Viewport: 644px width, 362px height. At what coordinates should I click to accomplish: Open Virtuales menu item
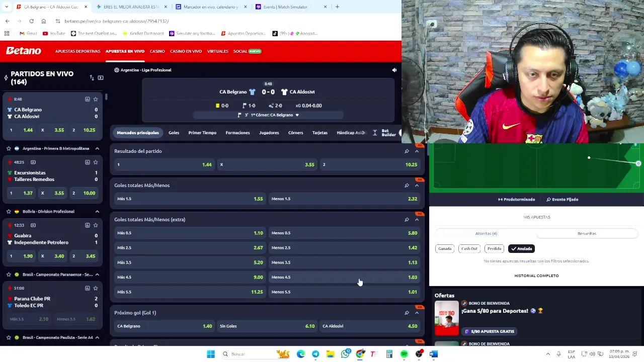[x=217, y=51]
